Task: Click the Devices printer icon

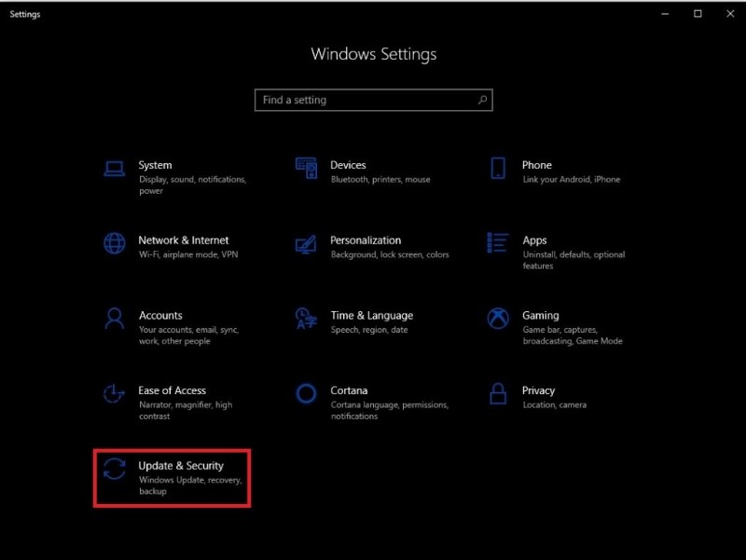Action: pos(305,168)
